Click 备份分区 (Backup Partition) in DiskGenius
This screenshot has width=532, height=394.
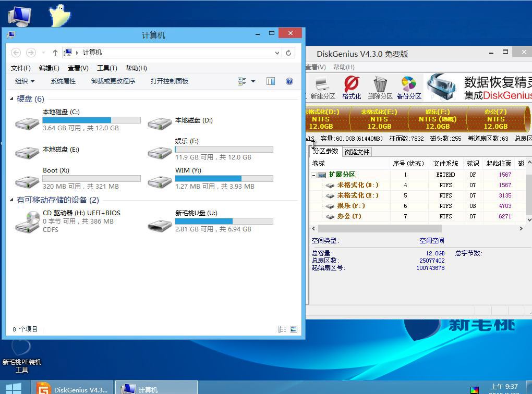[409, 88]
